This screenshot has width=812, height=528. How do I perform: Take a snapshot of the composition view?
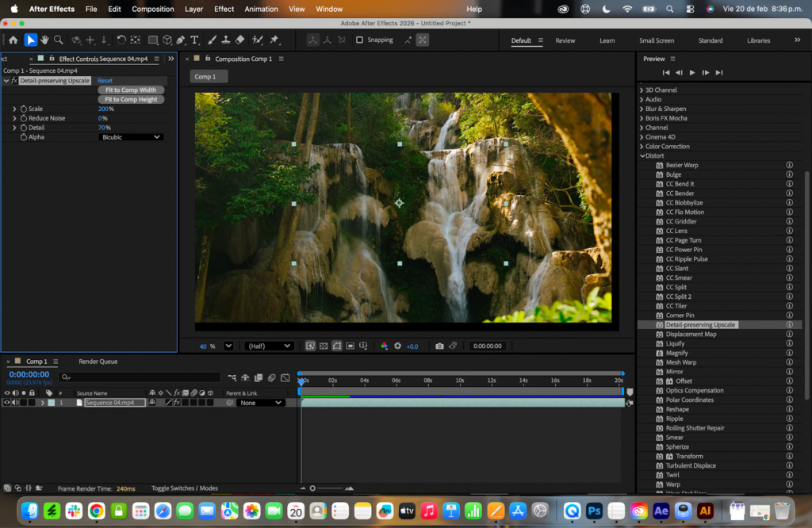coord(439,346)
